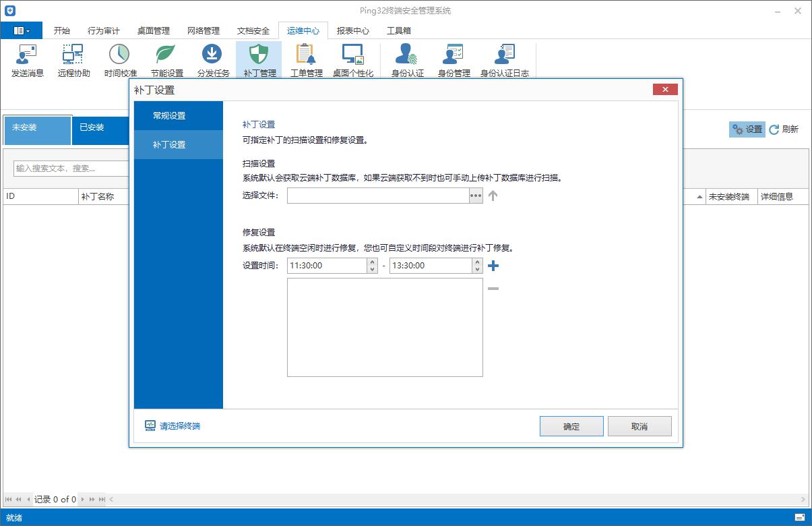Switch to the 报表中心 ribbon tab
The width and height of the screenshot is (812, 526).
click(x=353, y=30)
